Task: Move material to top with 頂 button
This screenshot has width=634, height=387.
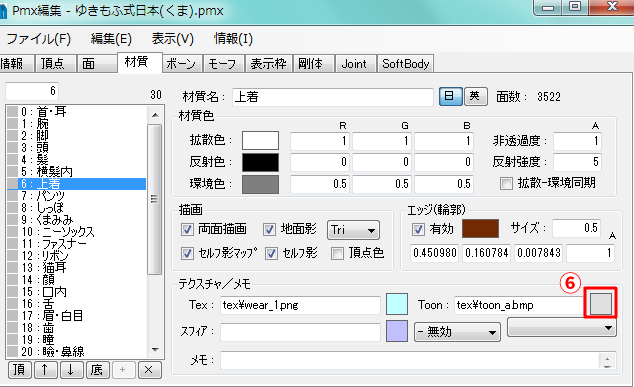Action: click(19, 370)
